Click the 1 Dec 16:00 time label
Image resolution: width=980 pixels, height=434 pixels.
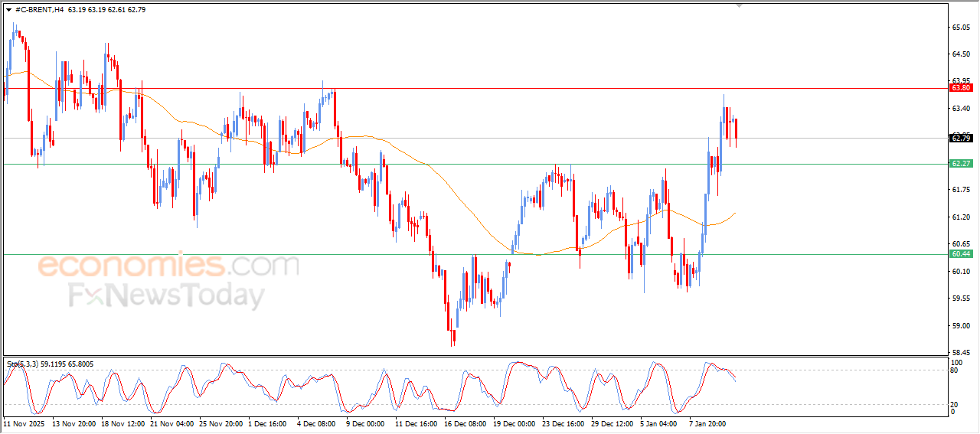click(x=268, y=423)
